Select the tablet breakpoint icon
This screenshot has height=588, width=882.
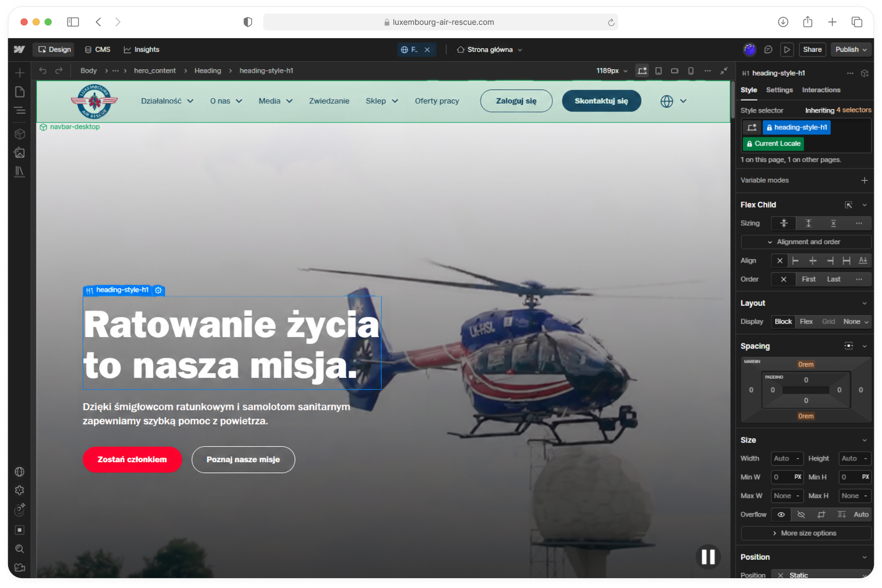pos(659,71)
